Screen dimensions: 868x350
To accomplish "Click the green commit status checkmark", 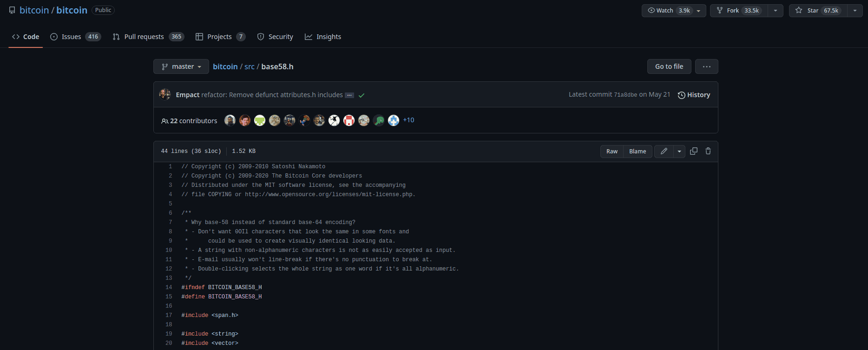I will click(x=362, y=95).
